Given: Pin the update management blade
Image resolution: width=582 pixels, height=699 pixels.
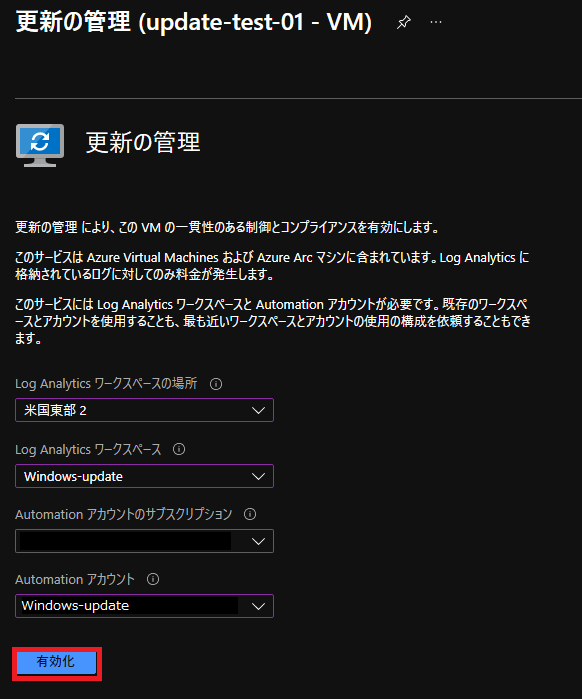Looking at the screenshot, I should [x=403, y=22].
